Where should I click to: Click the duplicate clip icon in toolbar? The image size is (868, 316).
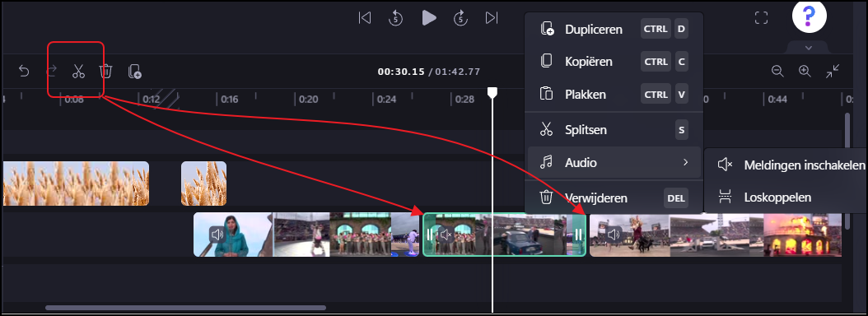[134, 72]
